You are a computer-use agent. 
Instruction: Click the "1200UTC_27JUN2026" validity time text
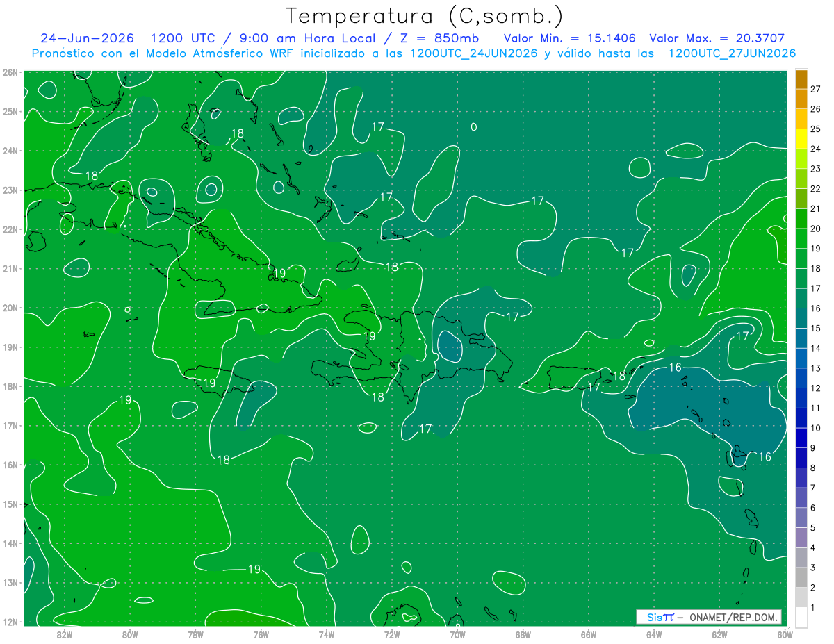pos(732,53)
